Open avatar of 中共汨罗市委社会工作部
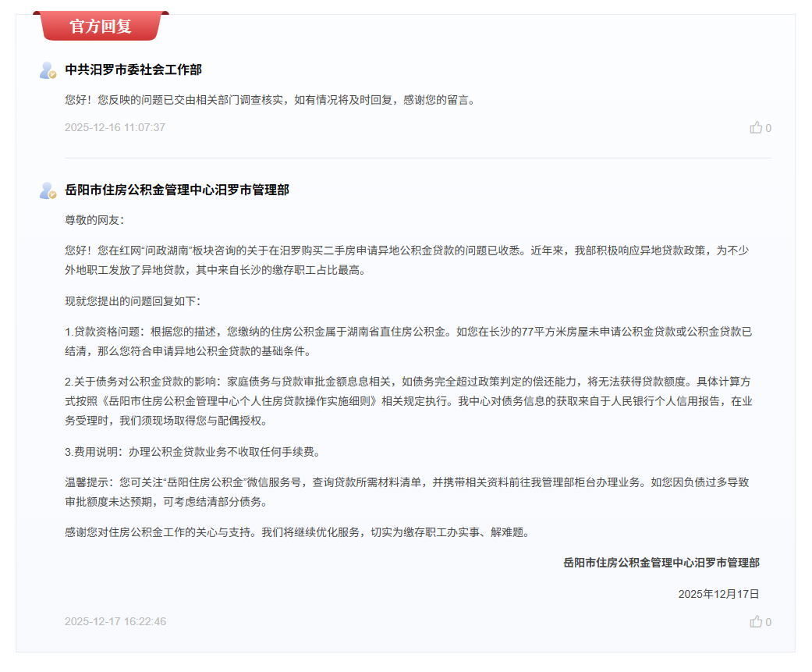Screen dimensions: 812x672 click(48, 70)
